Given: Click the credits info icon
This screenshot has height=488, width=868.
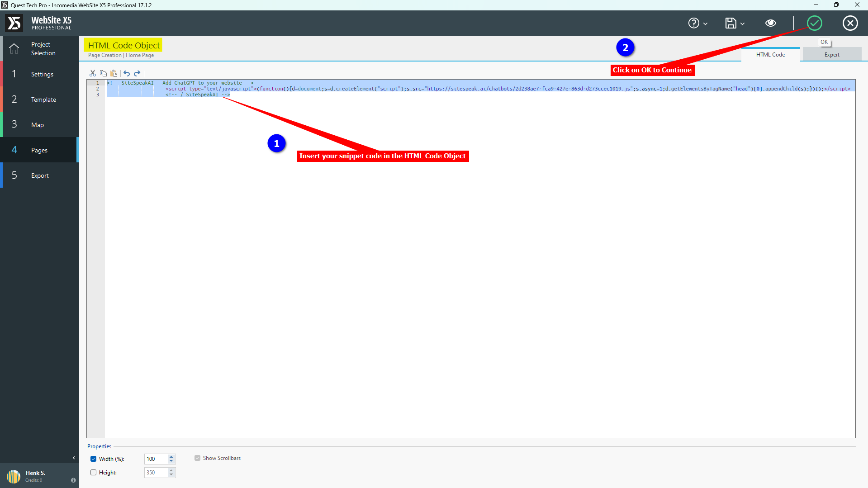Looking at the screenshot, I should coord(73,480).
